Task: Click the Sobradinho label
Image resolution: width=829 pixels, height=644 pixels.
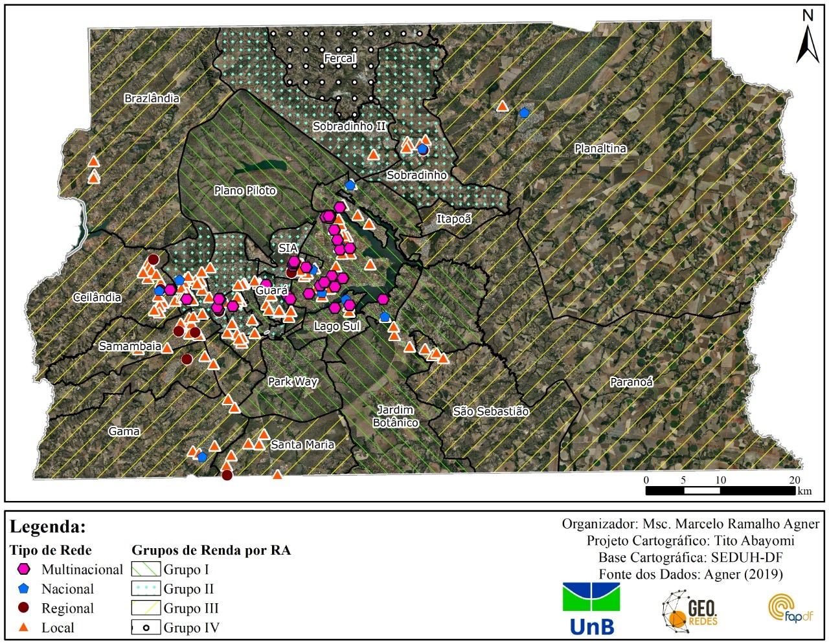Action: coord(416,175)
